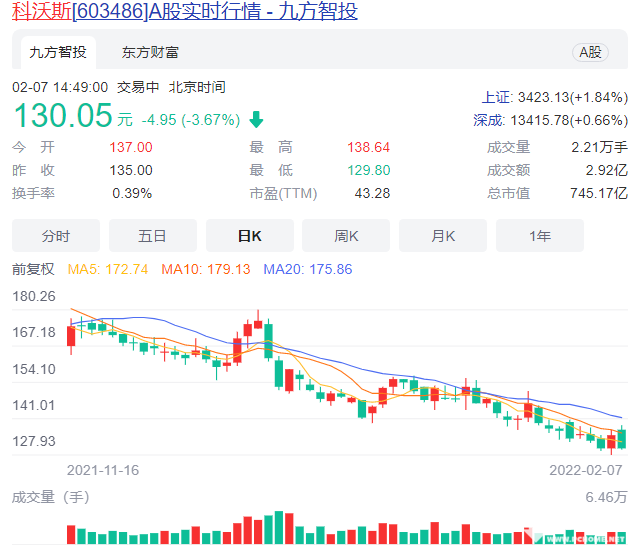This screenshot has height=554, width=635.
Task: Click the 2021-11-16 start date label
Action: pos(103,469)
